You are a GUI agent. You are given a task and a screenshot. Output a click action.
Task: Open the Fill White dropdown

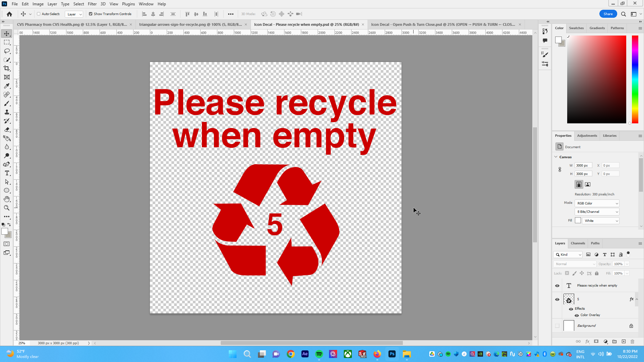click(600, 221)
